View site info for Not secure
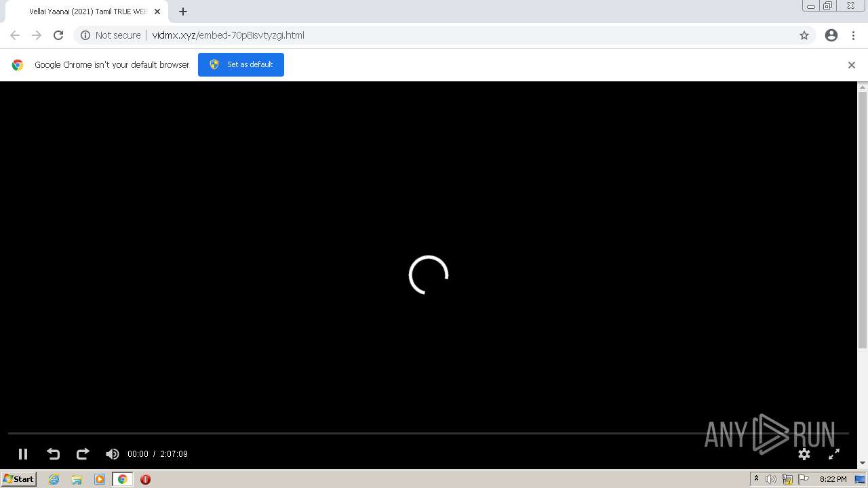 [111, 35]
